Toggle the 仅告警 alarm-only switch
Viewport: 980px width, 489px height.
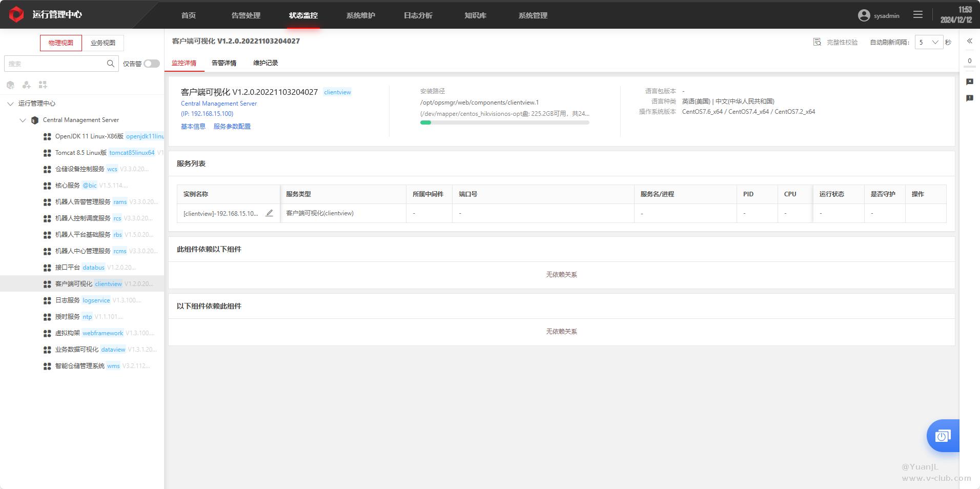[x=151, y=64]
